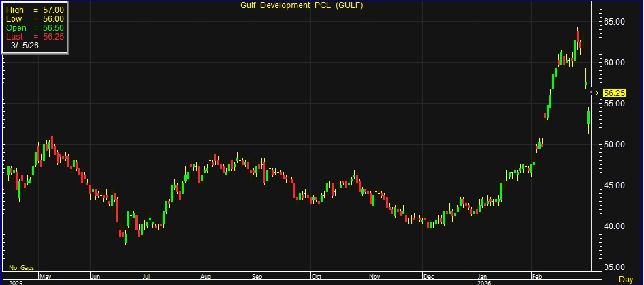Click the No Gaps label
Screen dimensions: 644x285
22,268
